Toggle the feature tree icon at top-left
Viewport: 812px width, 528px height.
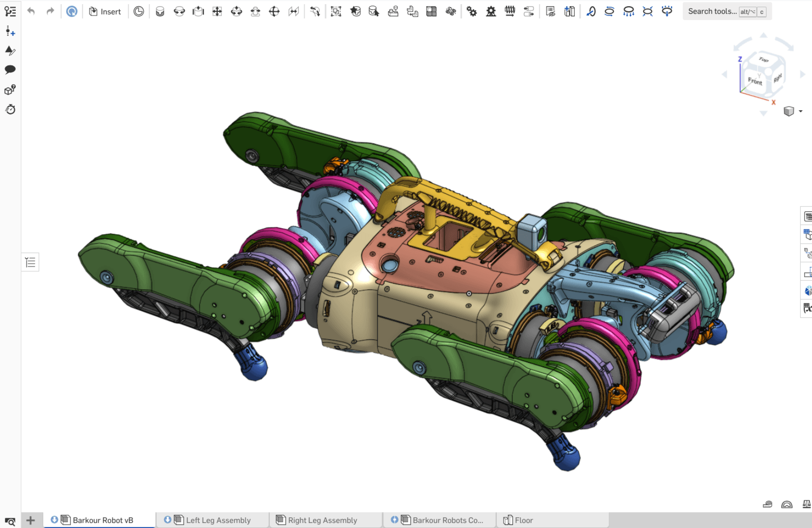10,11
